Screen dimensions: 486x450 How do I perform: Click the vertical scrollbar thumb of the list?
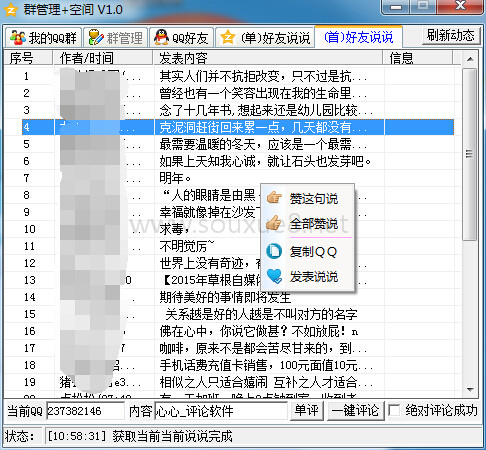(470, 154)
